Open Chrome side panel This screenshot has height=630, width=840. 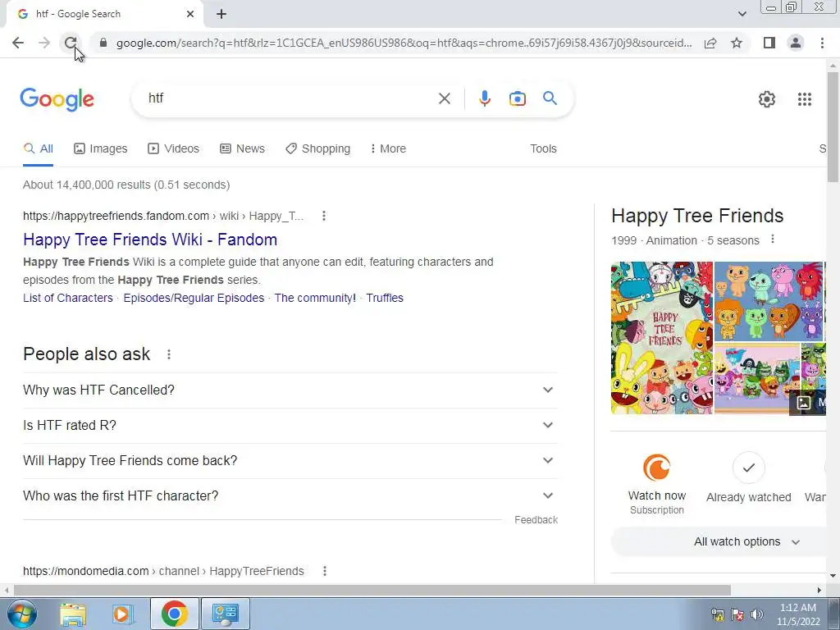coord(769,43)
